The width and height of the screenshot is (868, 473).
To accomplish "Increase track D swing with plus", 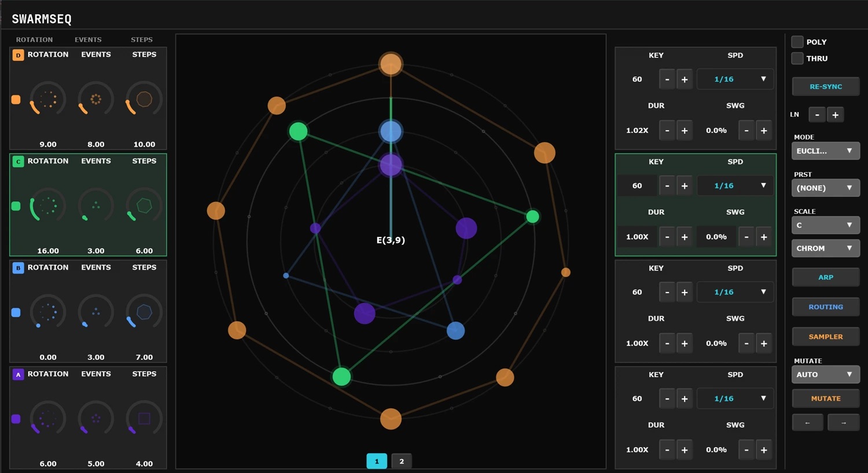I will [764, 131].
